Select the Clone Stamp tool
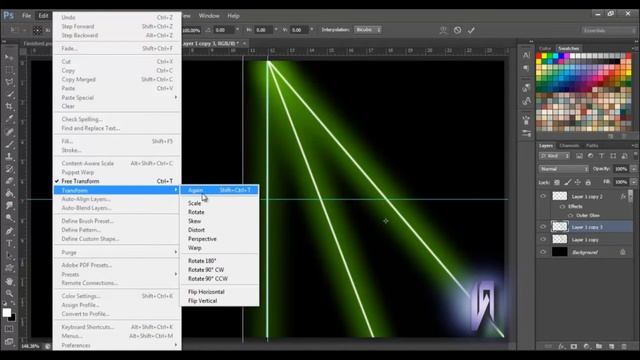This screenshot has width=640, height=360. tap(9, 156)
